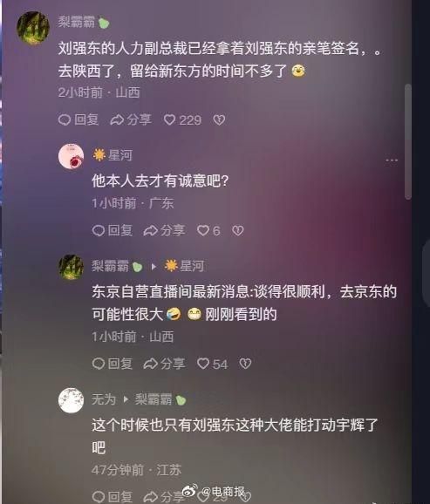This screenshot has height=504, width=430.
Task: Click the broken-heart dislike on top comment
Action: coord(219,119)
